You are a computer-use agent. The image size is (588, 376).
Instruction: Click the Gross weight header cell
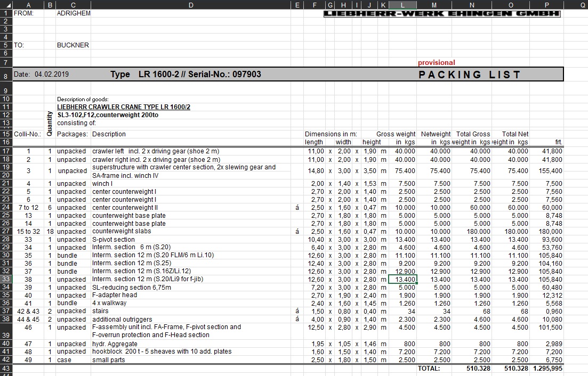click(396, 134)
